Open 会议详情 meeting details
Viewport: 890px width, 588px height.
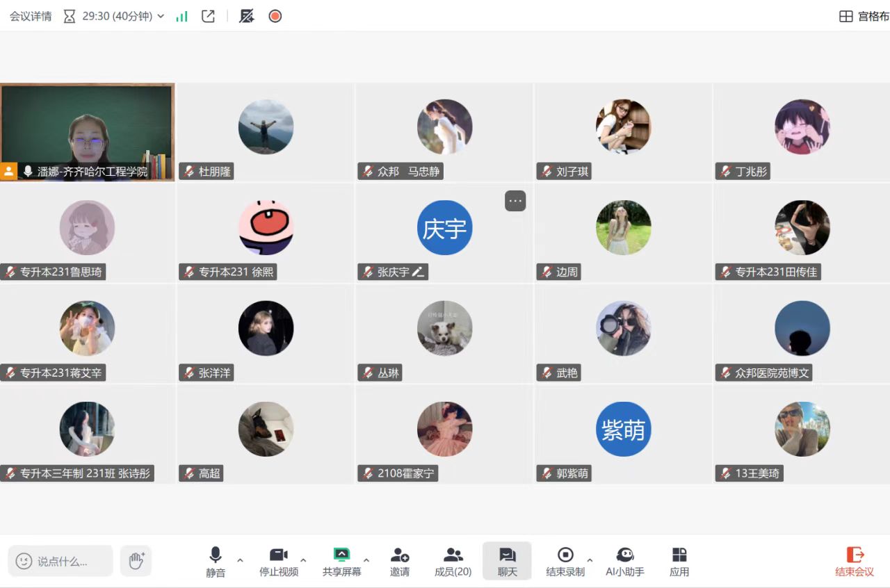pos(31,16)
